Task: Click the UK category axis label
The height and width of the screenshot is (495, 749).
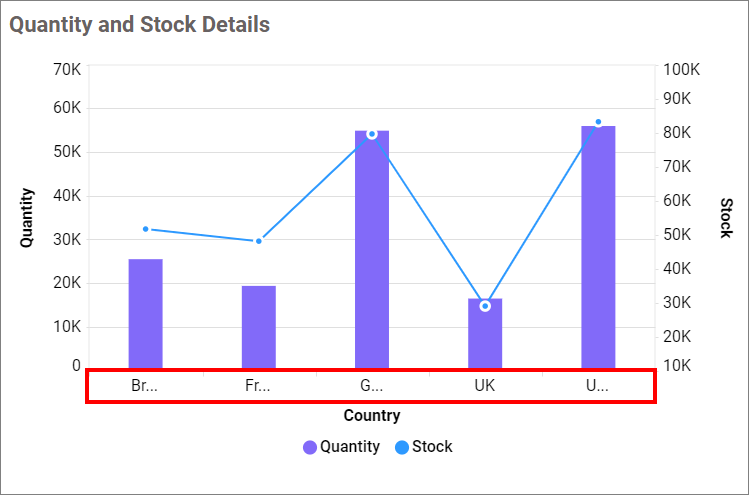Action: coord(485,386)
